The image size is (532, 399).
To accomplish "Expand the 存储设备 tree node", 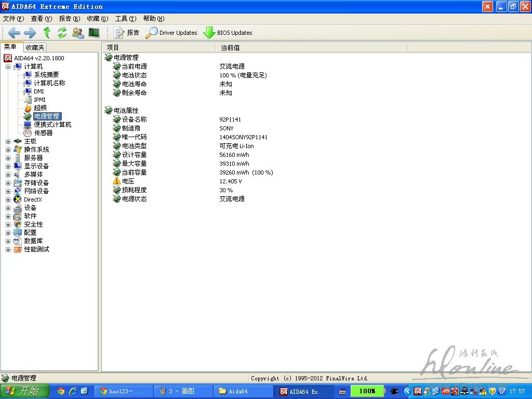I will pos(8,183).
